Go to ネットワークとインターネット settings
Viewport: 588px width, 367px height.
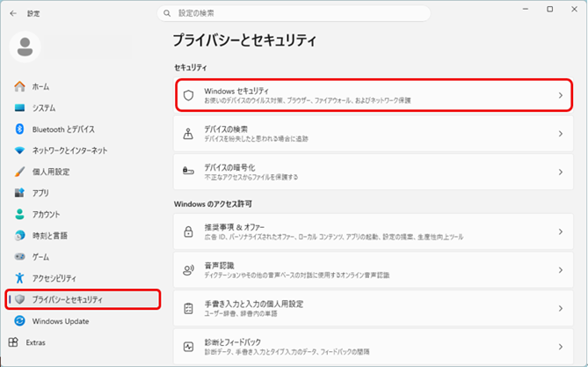pos(69,150)
